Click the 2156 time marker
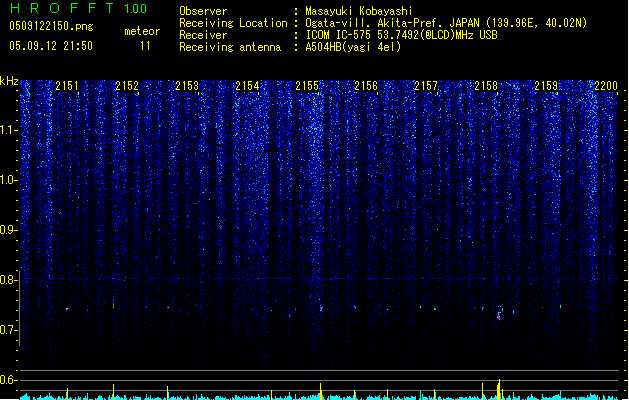 (x=366, y=85)
